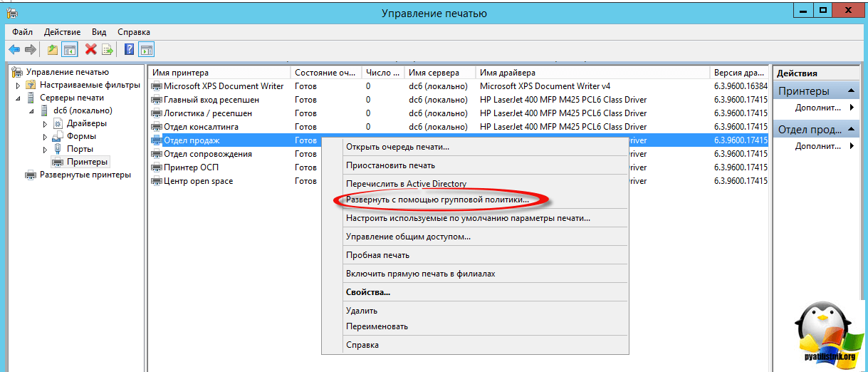Open the Действие menu

[62, 32]
